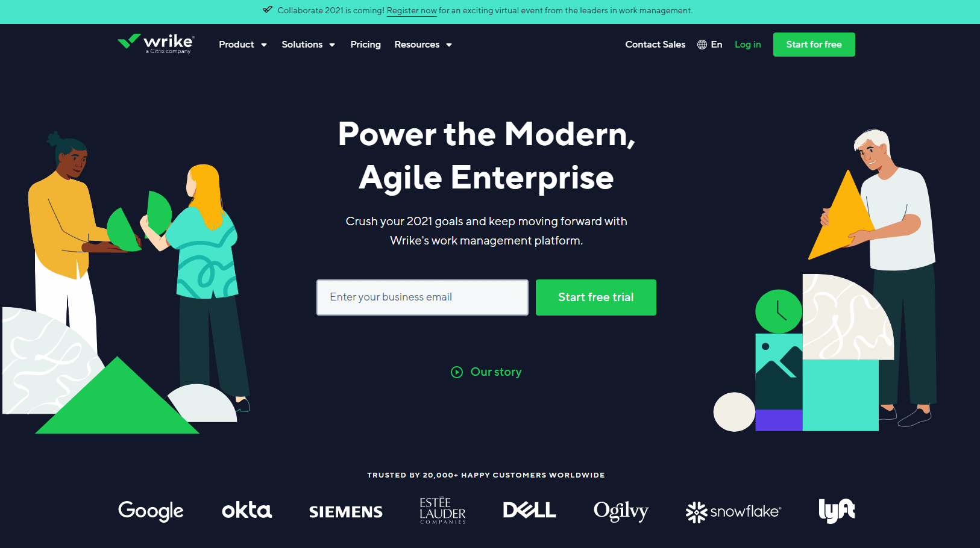The height and width of the screenshot is (548, 980).
Task: Open the Pricing page
Action: [x=365, y=45]
